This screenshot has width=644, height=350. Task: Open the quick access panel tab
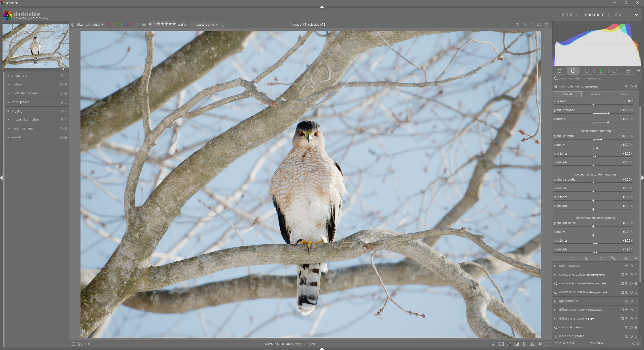click(x=559, y=71)
